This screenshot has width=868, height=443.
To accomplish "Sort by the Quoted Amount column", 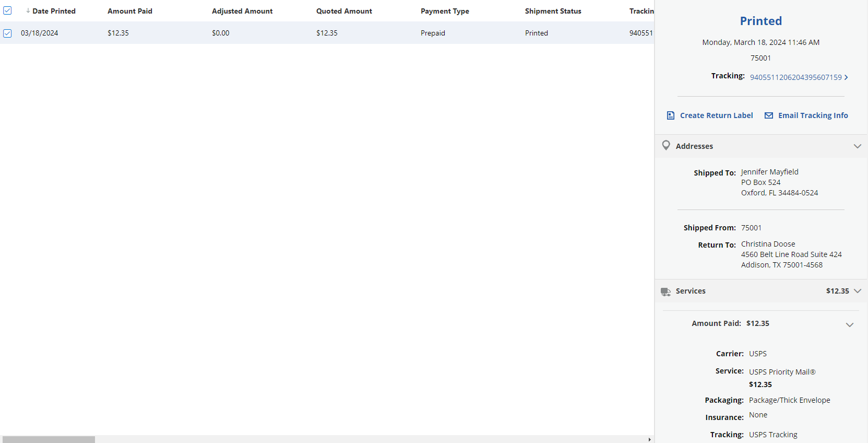I will pyautogui.click(x=344, y=11).
